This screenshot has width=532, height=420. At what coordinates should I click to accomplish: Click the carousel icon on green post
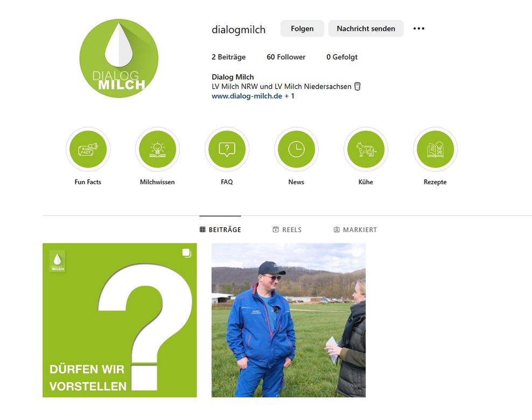click(187, 253)
